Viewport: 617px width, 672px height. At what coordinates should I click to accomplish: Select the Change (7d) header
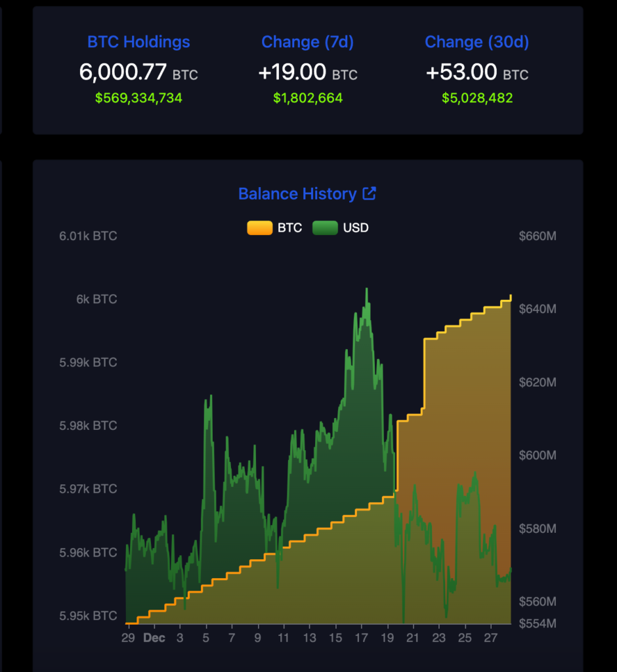click(307, 41)
